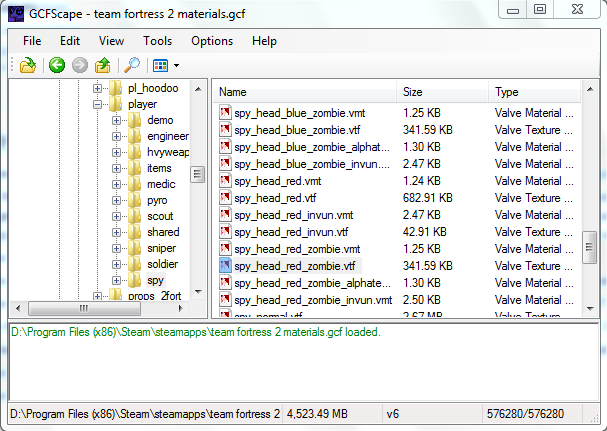The height and width of the screenshot is (431, 607).
Task: Click tree horizontal scrollbar thumb
Action: click(x=84, y=309)
